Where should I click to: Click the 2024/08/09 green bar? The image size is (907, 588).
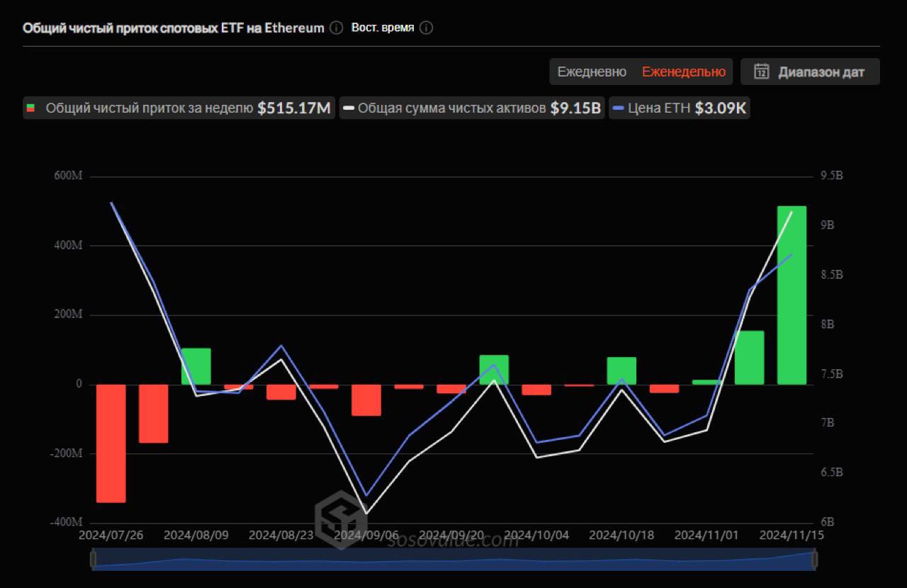point(196,366)
